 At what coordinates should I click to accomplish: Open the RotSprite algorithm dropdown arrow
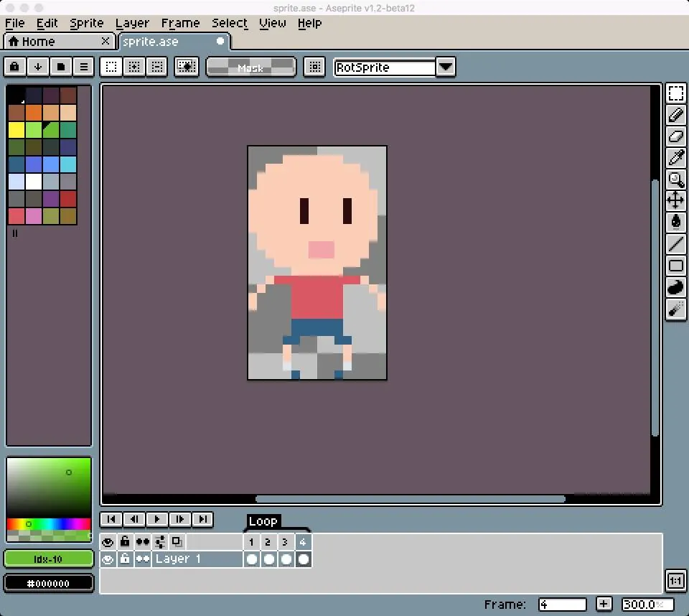(446, 67)
